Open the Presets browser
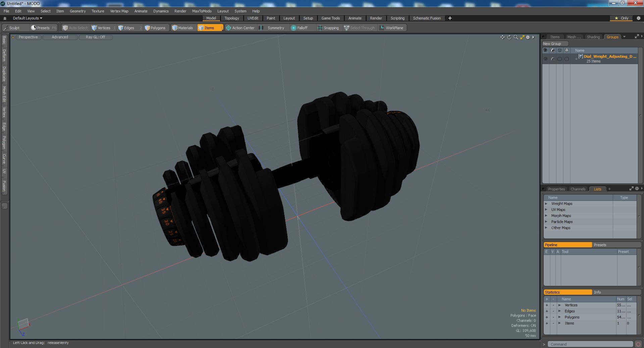Screen dimensions: 644x348 coord(43,28)
